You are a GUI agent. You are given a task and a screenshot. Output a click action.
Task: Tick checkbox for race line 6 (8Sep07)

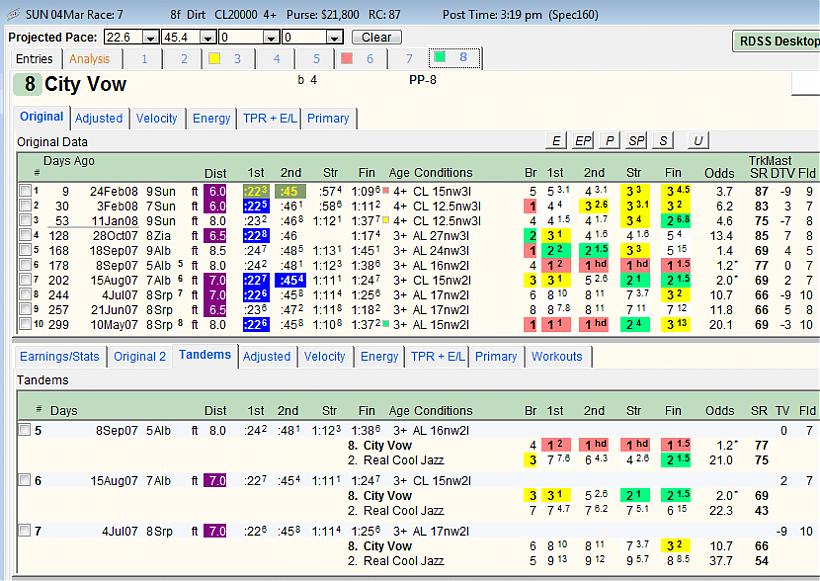tap(25, 265)
